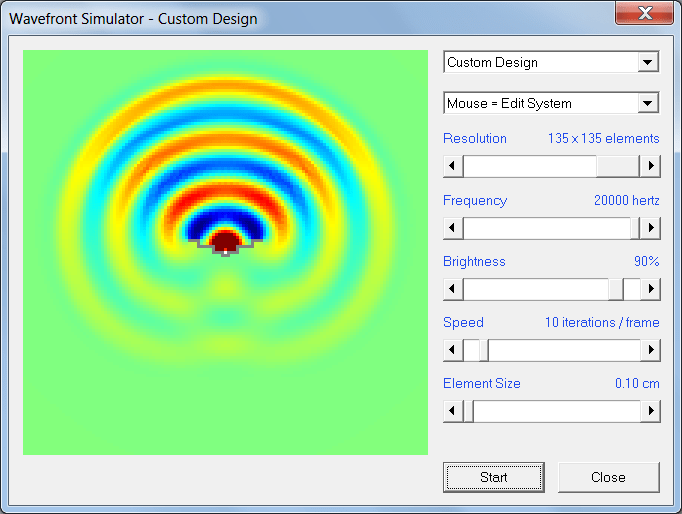Click the Close button
This screenshot has height=514, width=682.
tap(608, 477)
